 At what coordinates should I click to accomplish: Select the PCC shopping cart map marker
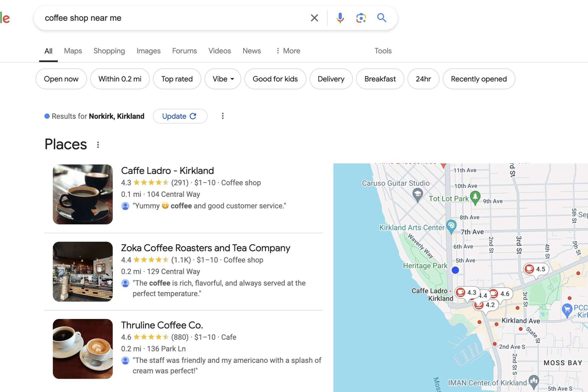click(567, 310)
